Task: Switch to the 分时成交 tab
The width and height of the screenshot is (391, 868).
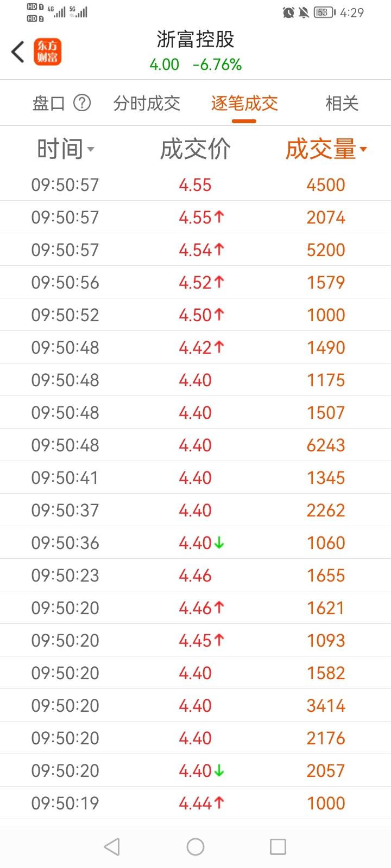Action: tap(147, 103)
